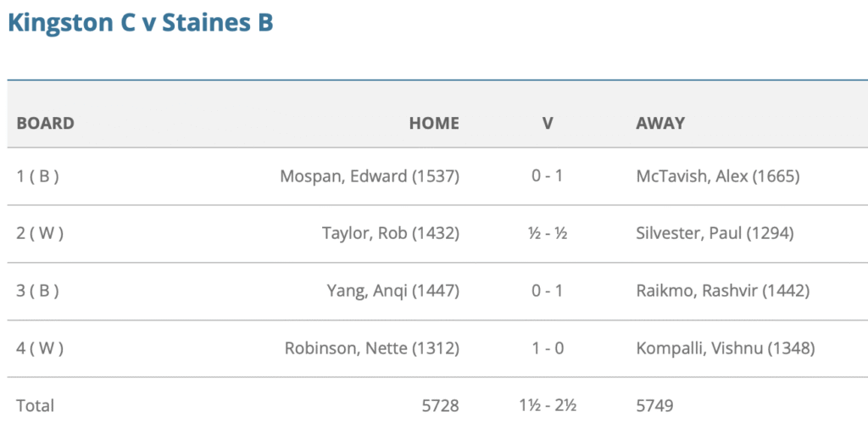Select Robinson, Nette (1312)

pos(372,348)
